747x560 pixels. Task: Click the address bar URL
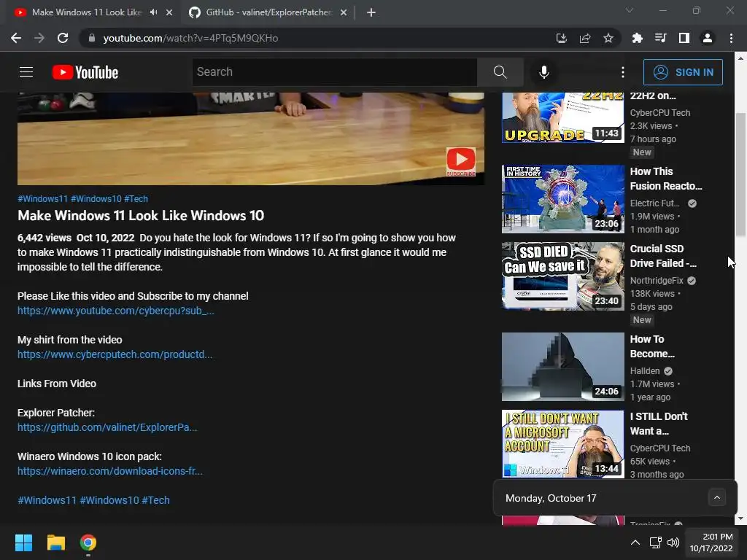click(x=190, y=38)
